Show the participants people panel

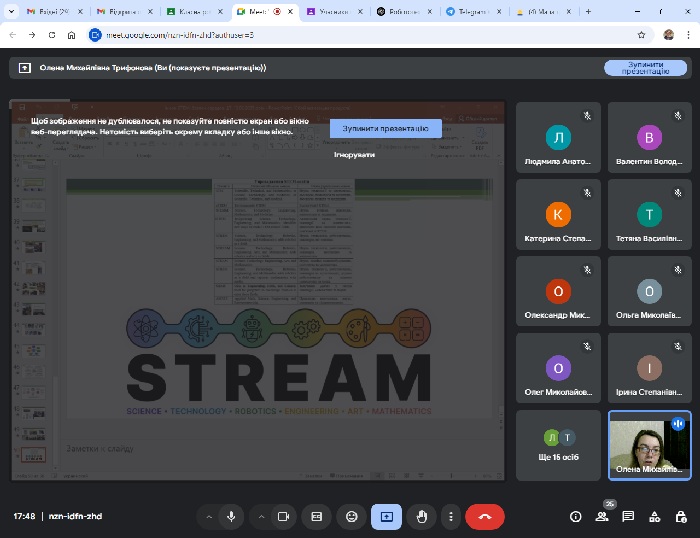602,516
